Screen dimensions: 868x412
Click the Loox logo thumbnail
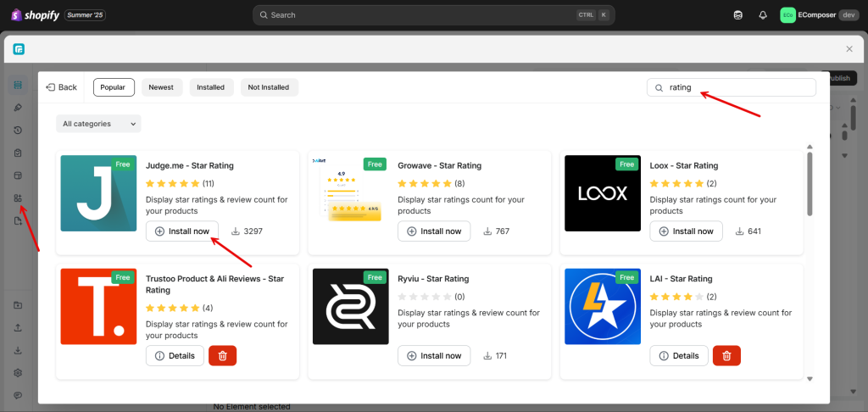click(x=603, y=193)
